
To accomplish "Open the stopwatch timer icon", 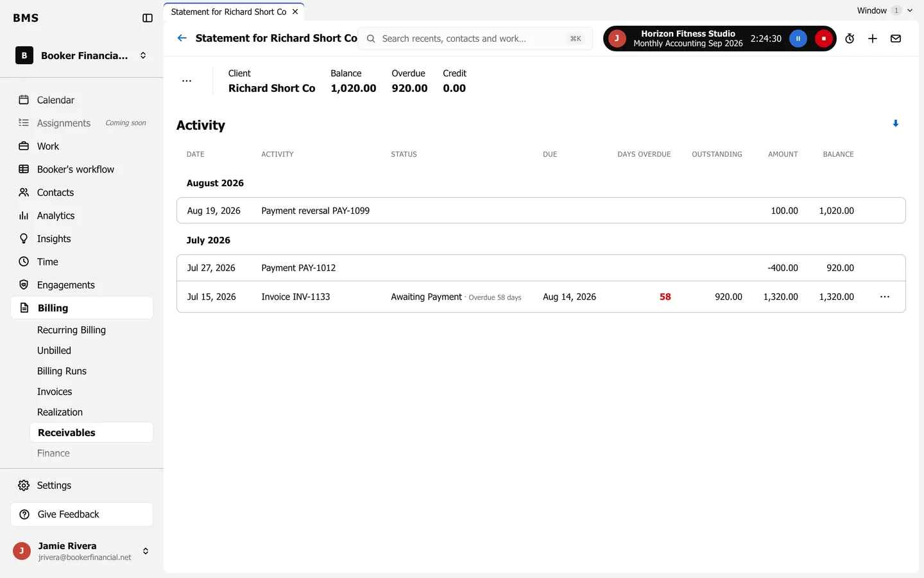I will pyautogui.click(x=850, y=39).
